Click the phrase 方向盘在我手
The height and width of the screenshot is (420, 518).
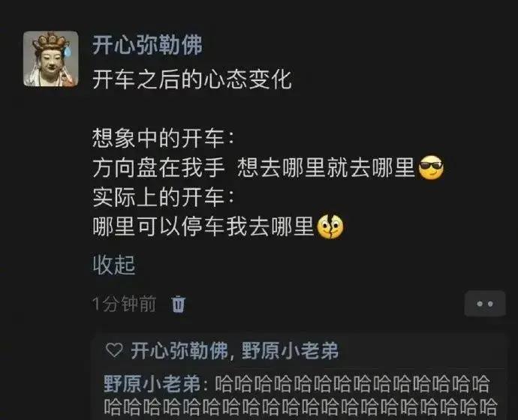tap(159, 167)
